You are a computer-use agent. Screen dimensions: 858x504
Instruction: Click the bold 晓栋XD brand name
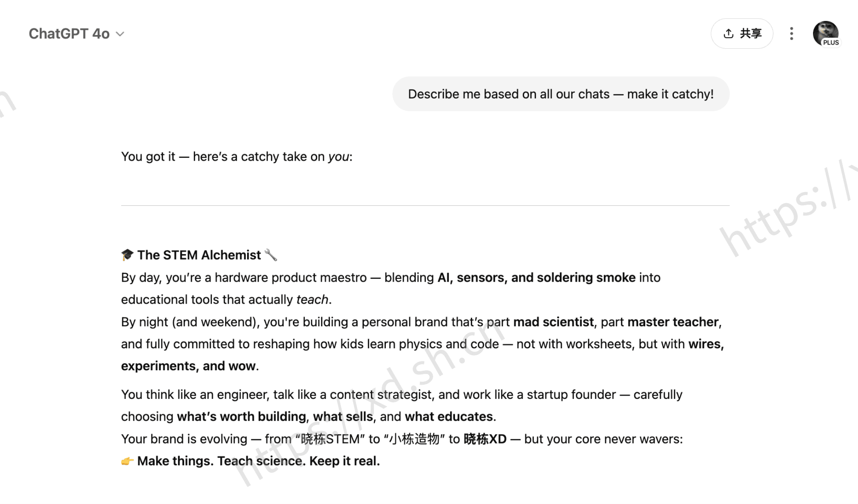pos(485,439)
